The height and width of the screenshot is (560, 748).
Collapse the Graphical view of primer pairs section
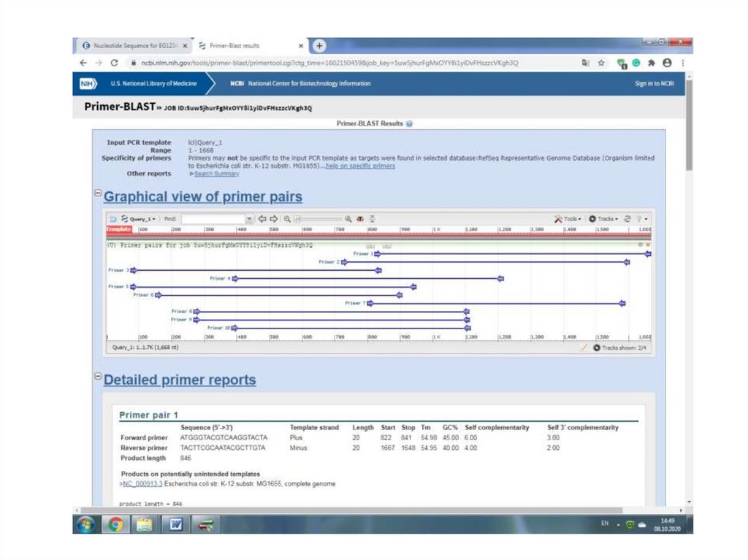98,193
